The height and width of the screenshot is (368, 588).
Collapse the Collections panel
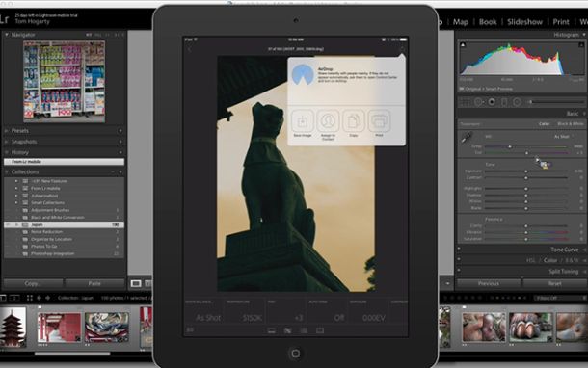coord(7,172)
